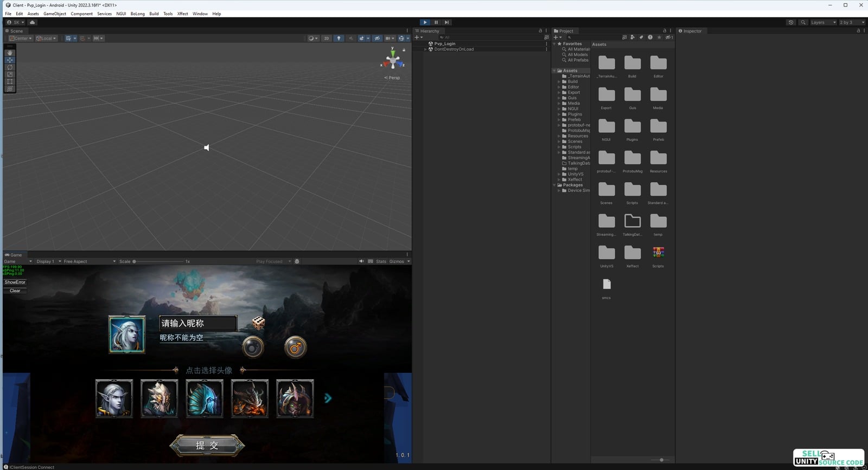Viewport: 868px width, 470px height.
Task: Open the GameObject menu
Action: tap(55, 14)
